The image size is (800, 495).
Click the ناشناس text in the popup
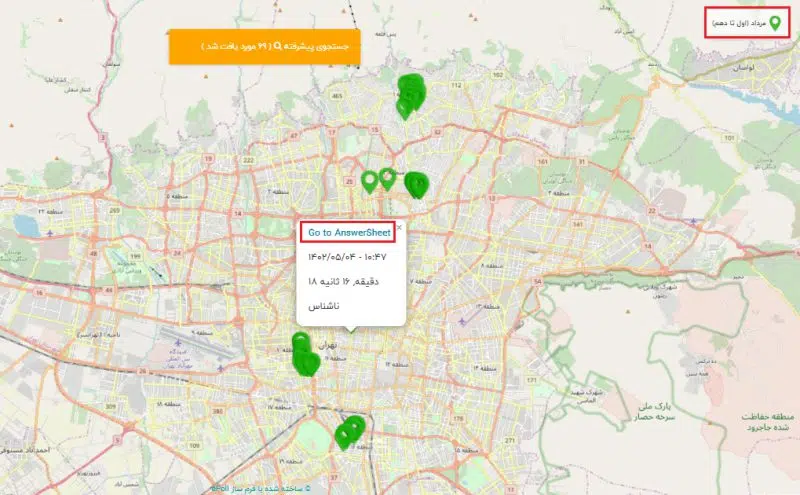pos(323,306)
